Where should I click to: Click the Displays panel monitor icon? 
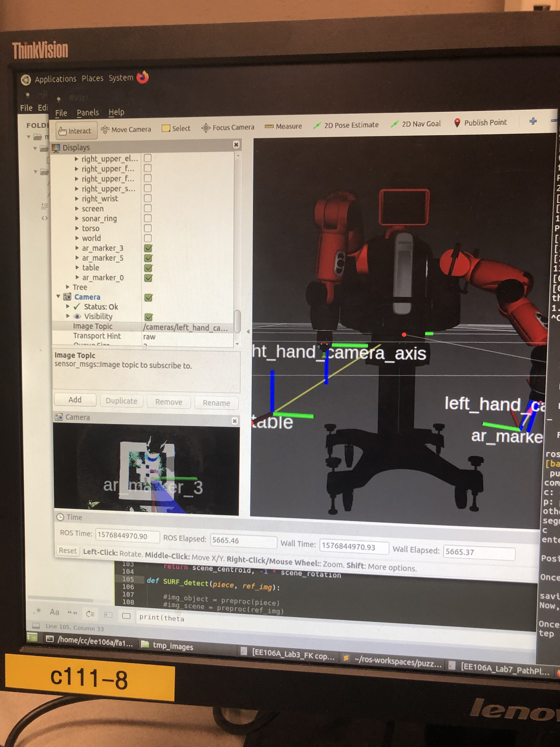(x=56, y=148)
